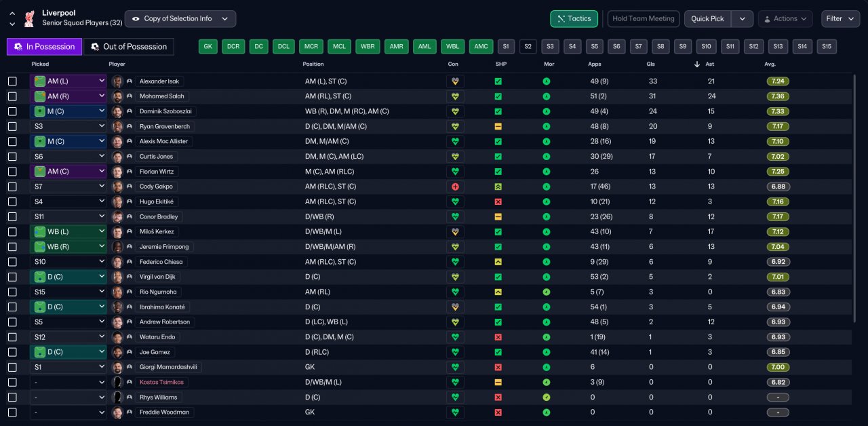868x426 pixels.
Task: Switch to Out of Possession tab
Action: (x=128, y=47)
